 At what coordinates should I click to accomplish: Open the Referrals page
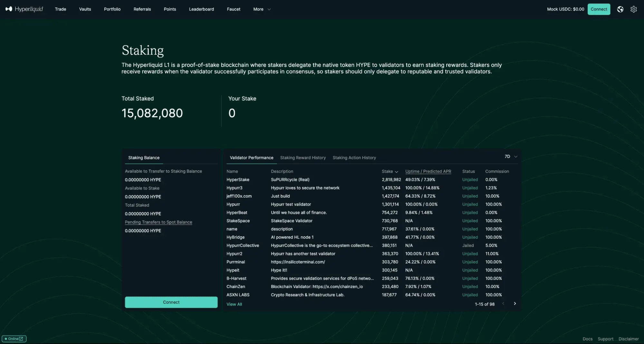(142, 9)
